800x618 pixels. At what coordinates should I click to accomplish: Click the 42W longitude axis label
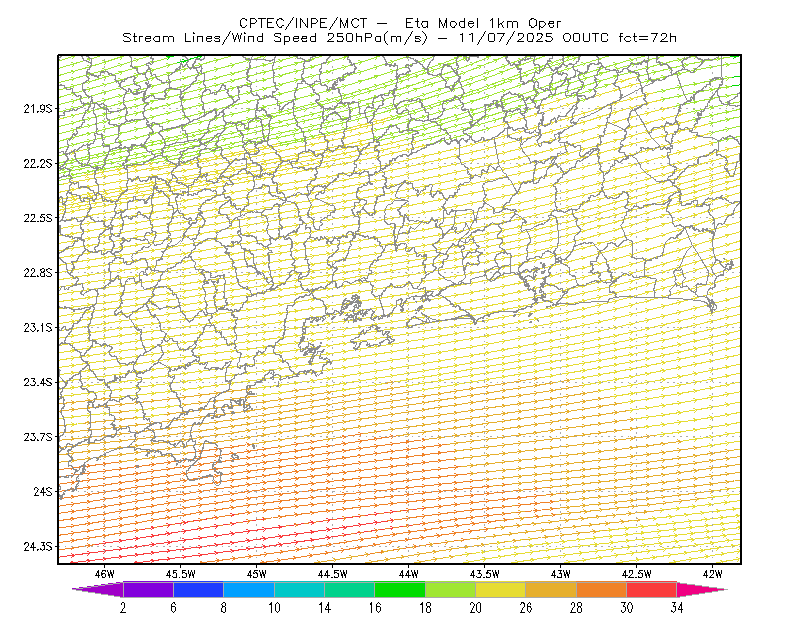pos(712,574)
